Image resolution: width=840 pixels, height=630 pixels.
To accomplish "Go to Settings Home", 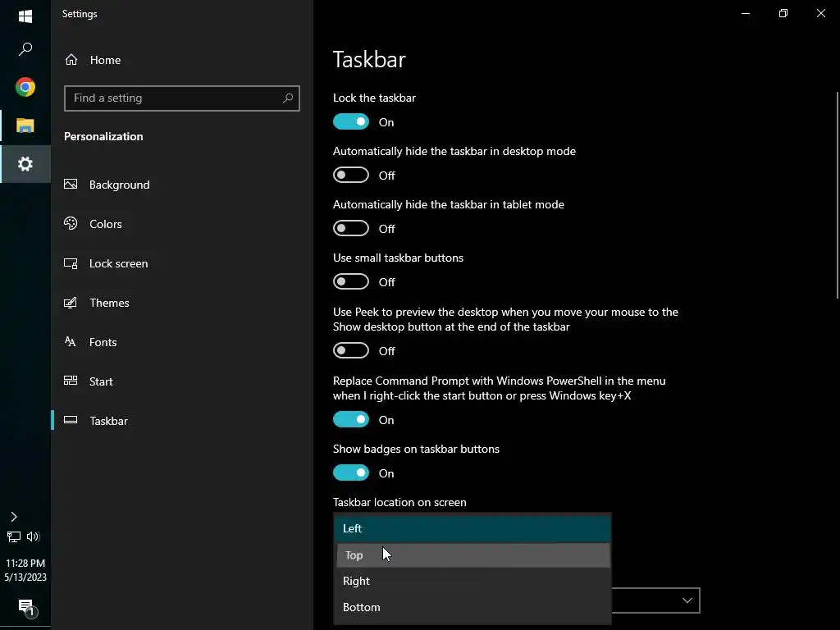I will coord(104,60).
